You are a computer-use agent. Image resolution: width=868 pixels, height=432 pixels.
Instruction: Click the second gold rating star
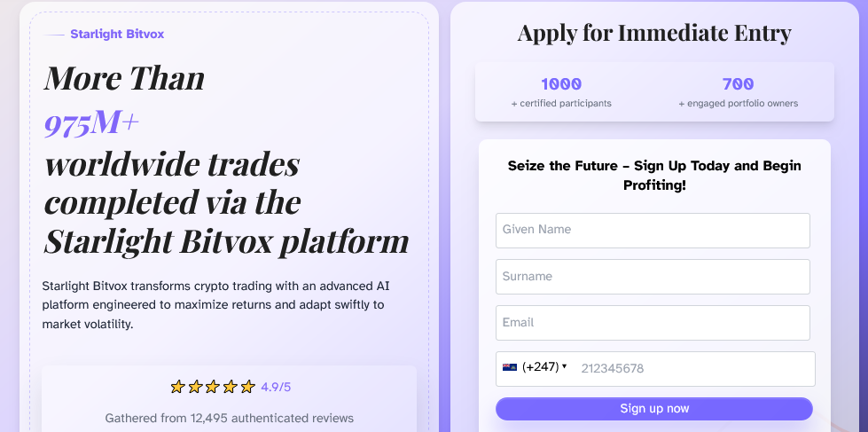(195, 387)
